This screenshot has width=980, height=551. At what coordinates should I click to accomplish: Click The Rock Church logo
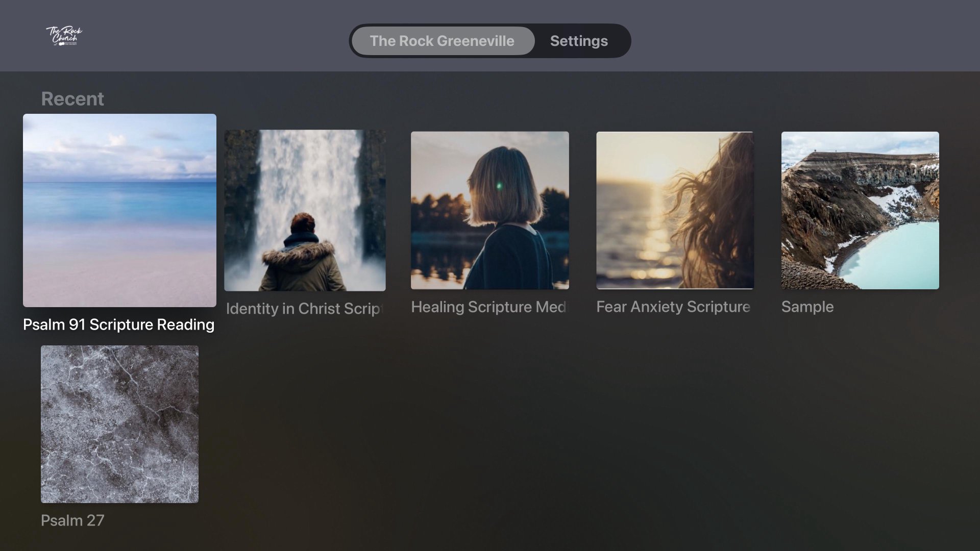click(x=64, y=36)
